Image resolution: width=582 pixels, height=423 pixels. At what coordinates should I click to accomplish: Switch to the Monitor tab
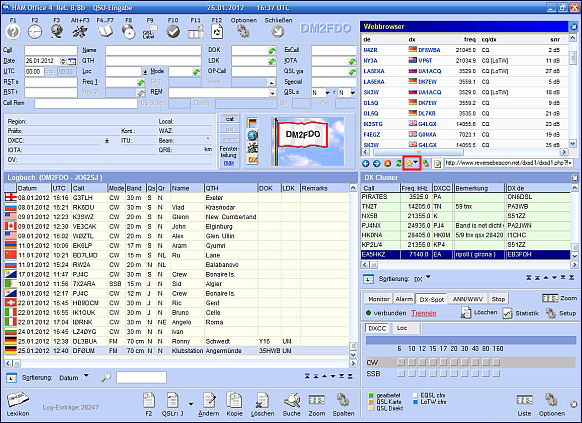379,299
